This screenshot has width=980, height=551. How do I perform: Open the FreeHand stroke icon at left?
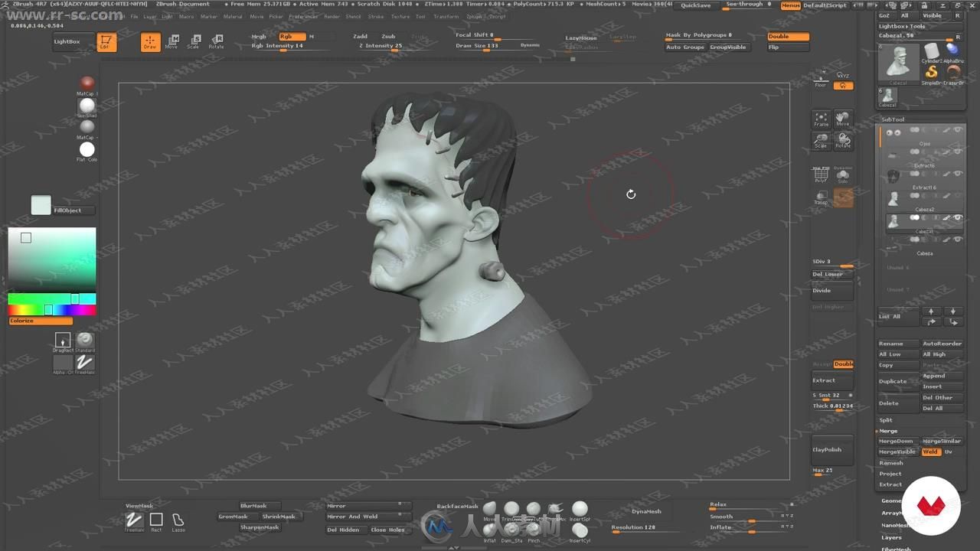85,364
